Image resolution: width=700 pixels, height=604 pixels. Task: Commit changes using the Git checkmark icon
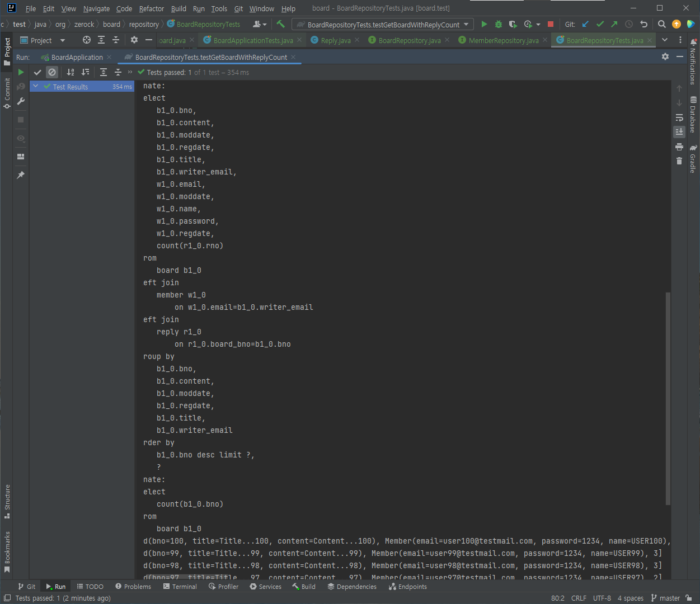600,24
